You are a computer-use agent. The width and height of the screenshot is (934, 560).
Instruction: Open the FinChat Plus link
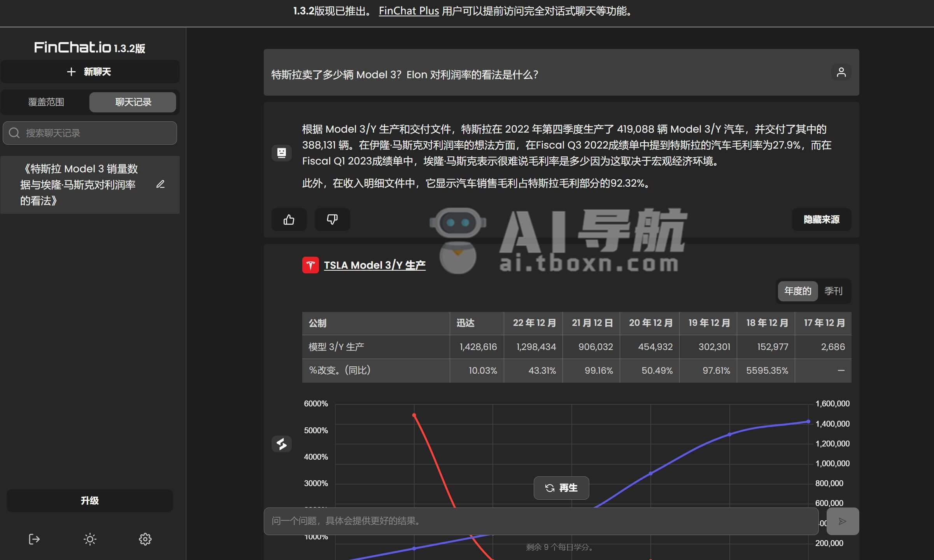[408, 11]
